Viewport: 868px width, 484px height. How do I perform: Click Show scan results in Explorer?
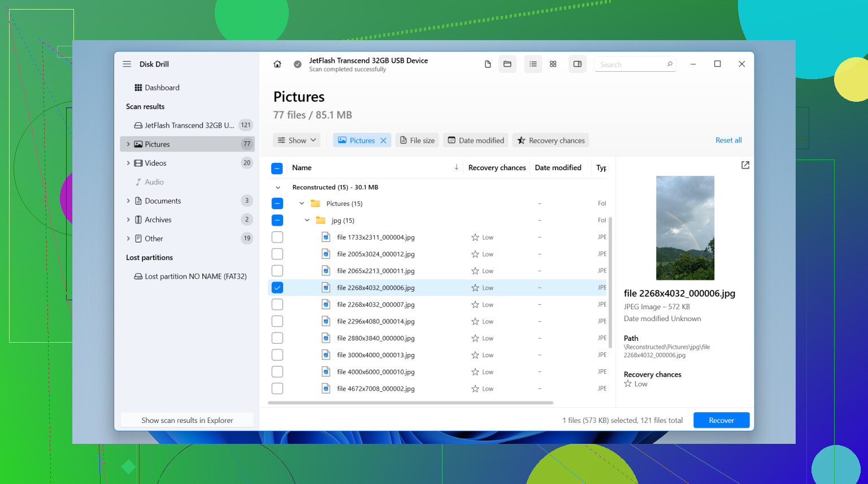point(187,420)
